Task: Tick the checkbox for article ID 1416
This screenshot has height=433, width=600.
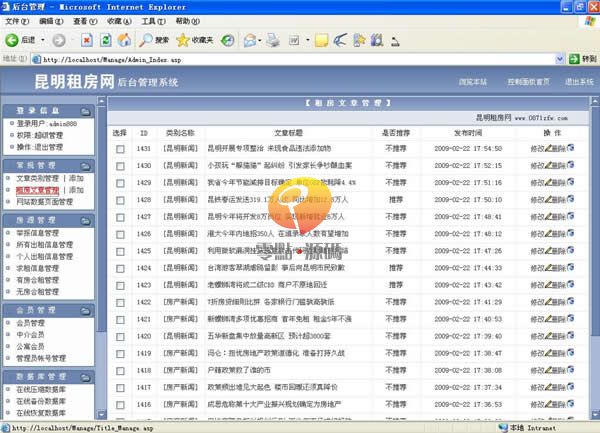Action: tap(120, 405)
